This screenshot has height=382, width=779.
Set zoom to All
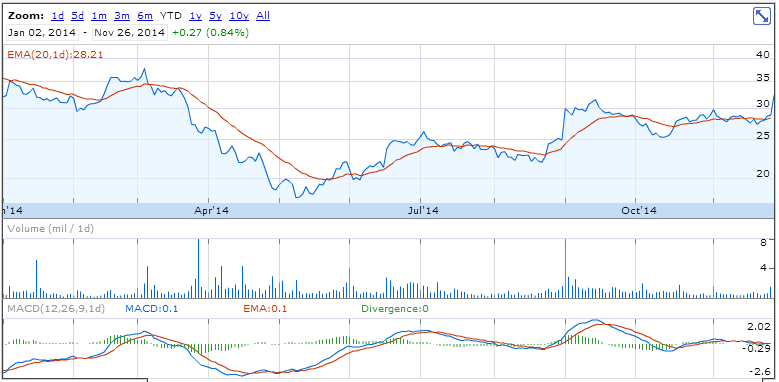(x=263, y=16)
